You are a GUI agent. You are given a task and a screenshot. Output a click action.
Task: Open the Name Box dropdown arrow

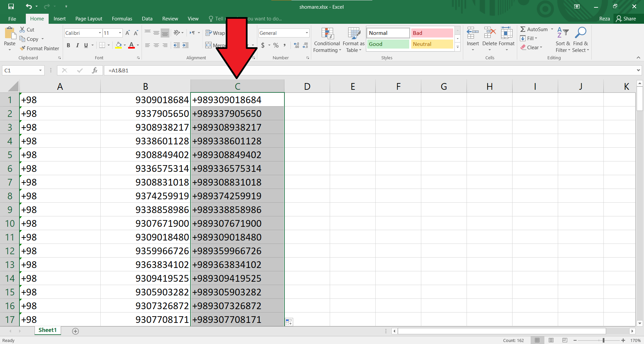[x=40, y=70]
